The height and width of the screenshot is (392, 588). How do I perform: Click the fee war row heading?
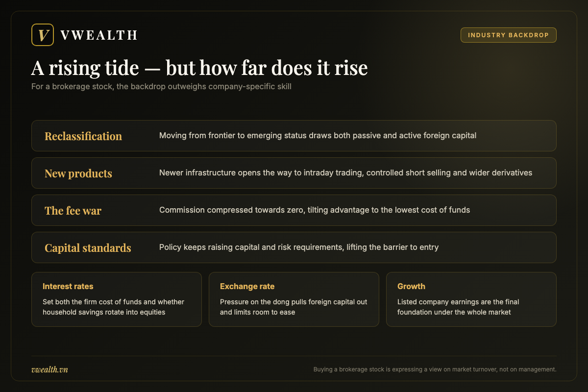[x=73, y=211]
